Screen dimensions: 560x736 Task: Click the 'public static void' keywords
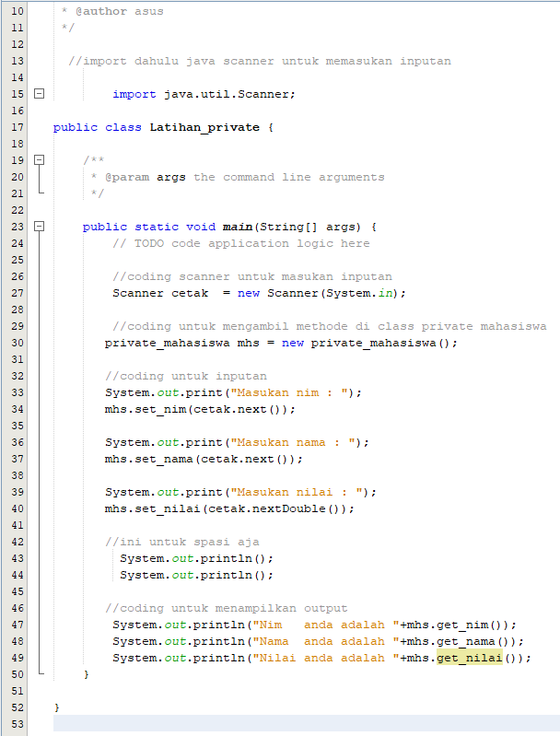[149, 227]
